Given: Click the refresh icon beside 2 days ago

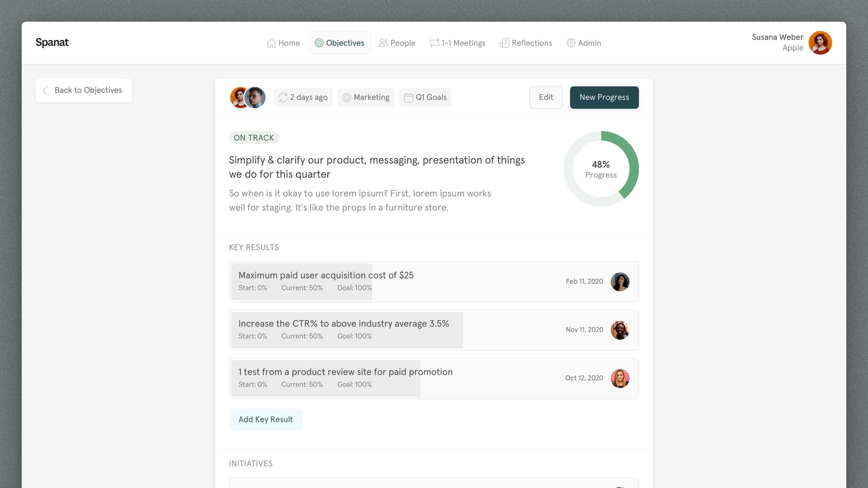Looking at the screenshot, I should (x=283, y=97).
